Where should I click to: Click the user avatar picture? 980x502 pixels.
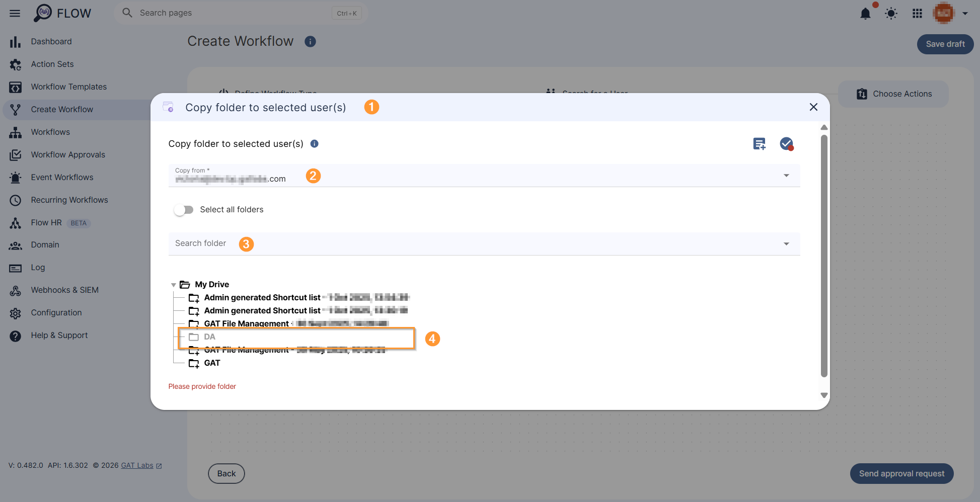click(x=943, y=13)
